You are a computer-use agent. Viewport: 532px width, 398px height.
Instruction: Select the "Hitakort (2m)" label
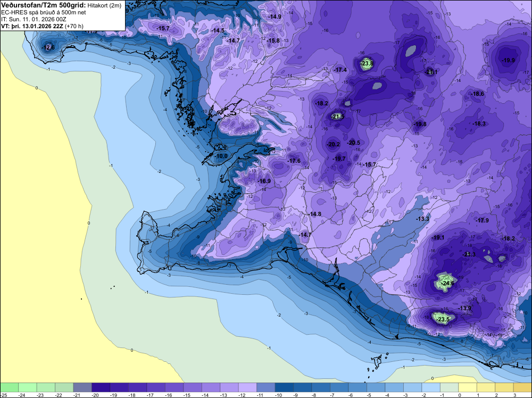[x=104, y=6]
